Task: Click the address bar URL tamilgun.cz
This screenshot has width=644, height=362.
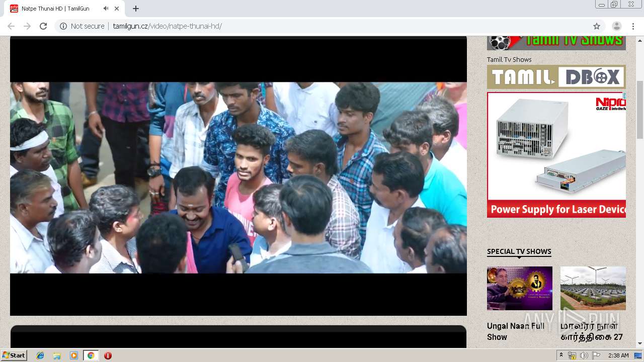Action: (167, 26)
